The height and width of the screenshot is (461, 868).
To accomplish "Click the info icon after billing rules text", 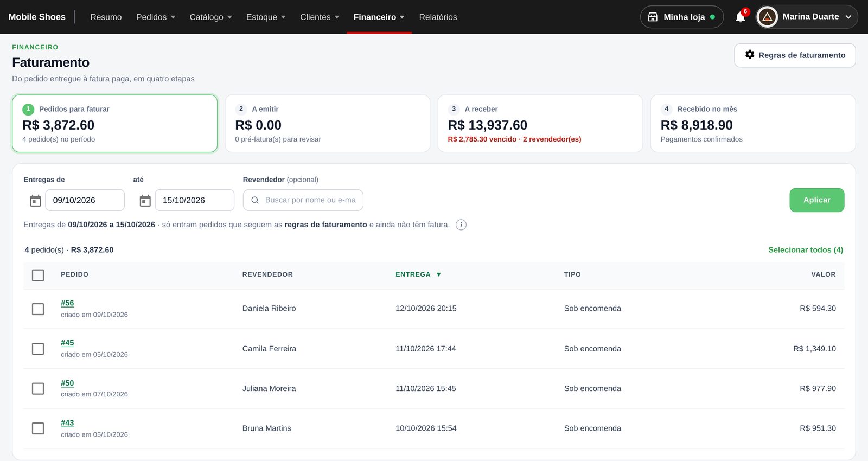I will pos(461,225).
